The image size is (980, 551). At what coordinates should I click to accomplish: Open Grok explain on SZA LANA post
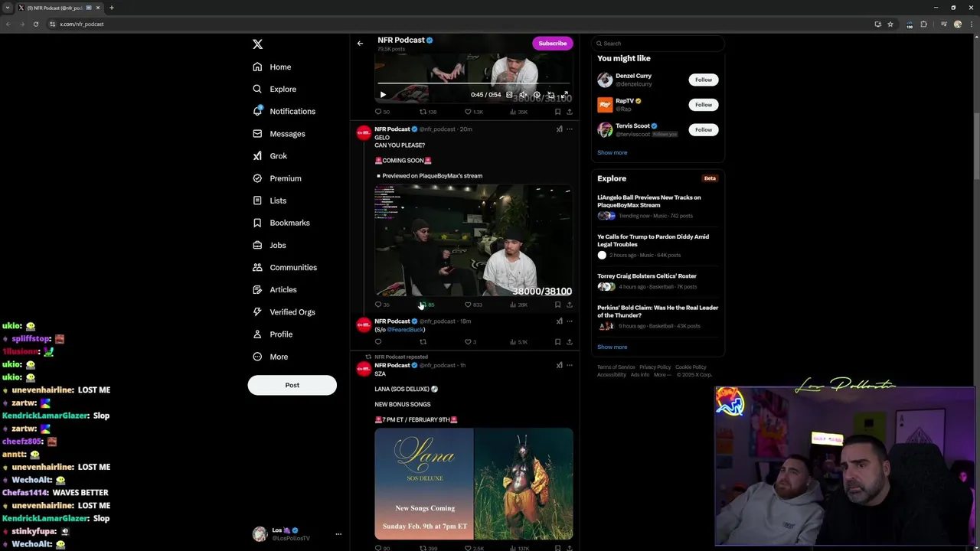(559, 366)
